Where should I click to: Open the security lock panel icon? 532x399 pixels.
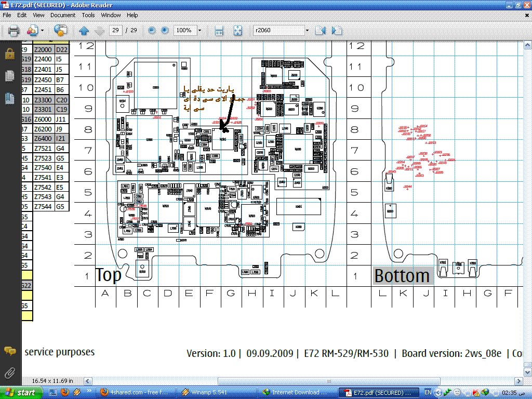(x=10, y=54)
